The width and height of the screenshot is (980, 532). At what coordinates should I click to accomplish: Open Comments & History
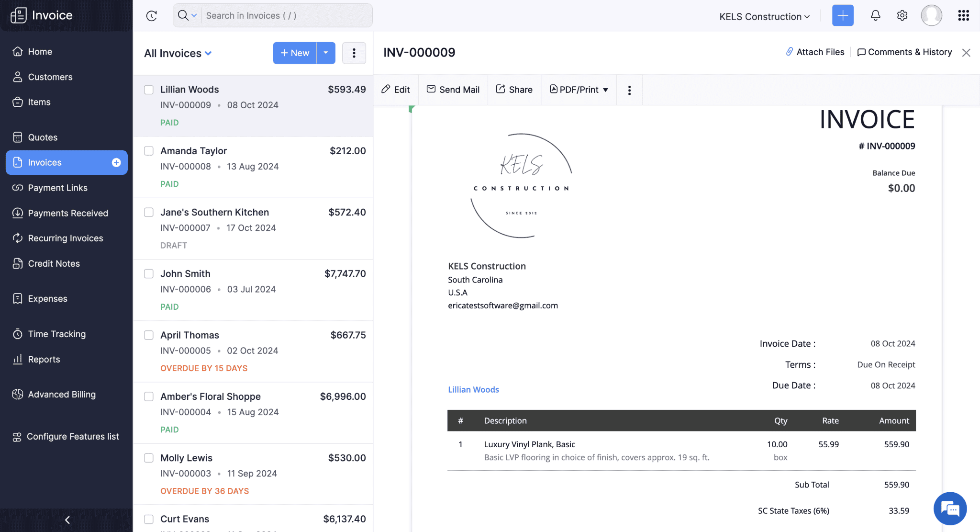[x=904, y=52]
